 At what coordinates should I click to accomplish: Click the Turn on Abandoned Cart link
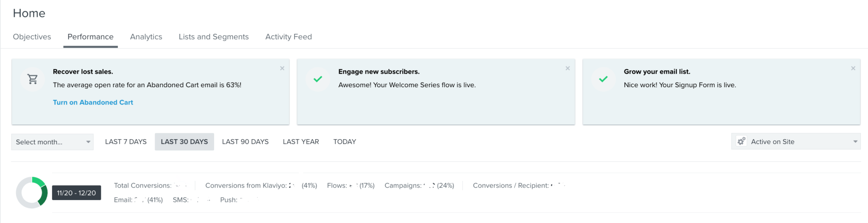[93, 102]
